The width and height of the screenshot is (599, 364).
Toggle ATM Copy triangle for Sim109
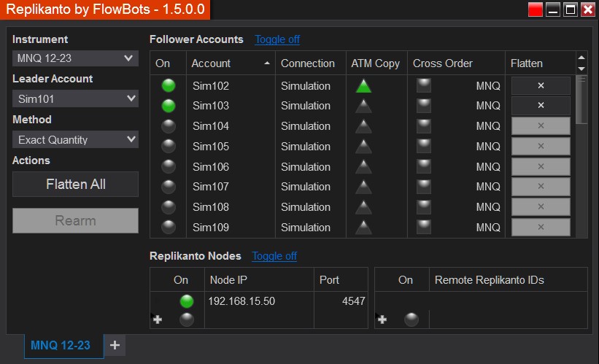363,228
